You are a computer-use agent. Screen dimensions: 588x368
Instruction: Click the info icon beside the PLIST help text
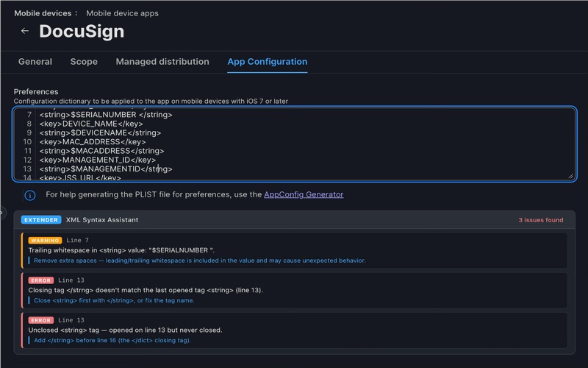click(x=30, y=195)
